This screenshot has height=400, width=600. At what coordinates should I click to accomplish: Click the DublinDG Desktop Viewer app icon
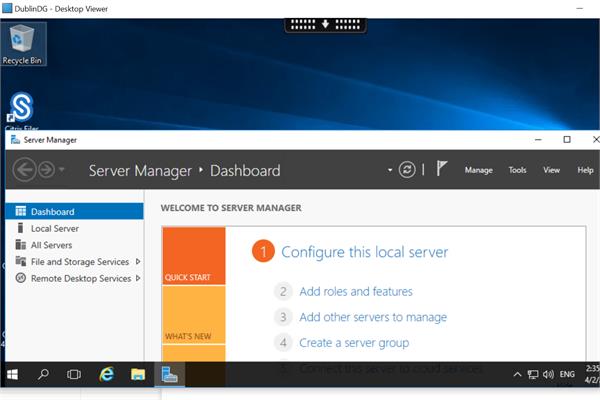[x=7, y=8]
